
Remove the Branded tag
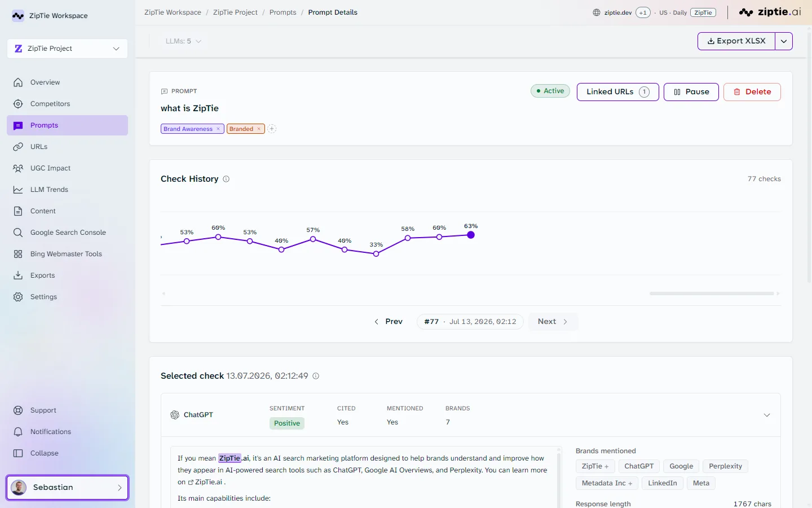(259, 129)
